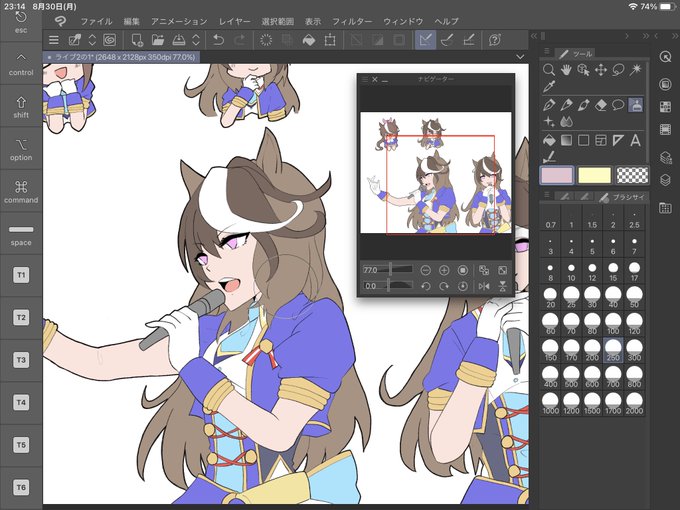Screen dimensions: 680x510
Task: Create new canvas from command bar
Action: 137,40
